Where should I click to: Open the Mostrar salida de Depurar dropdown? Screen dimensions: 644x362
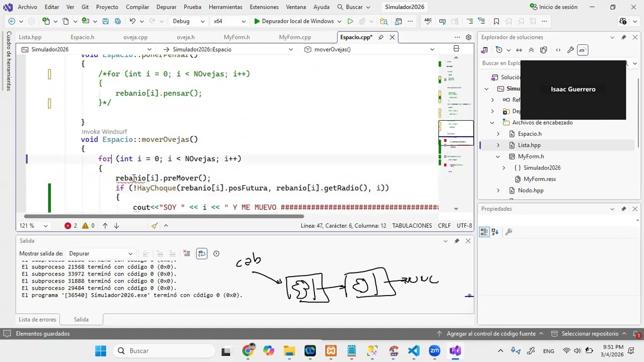tap(101, 253)
